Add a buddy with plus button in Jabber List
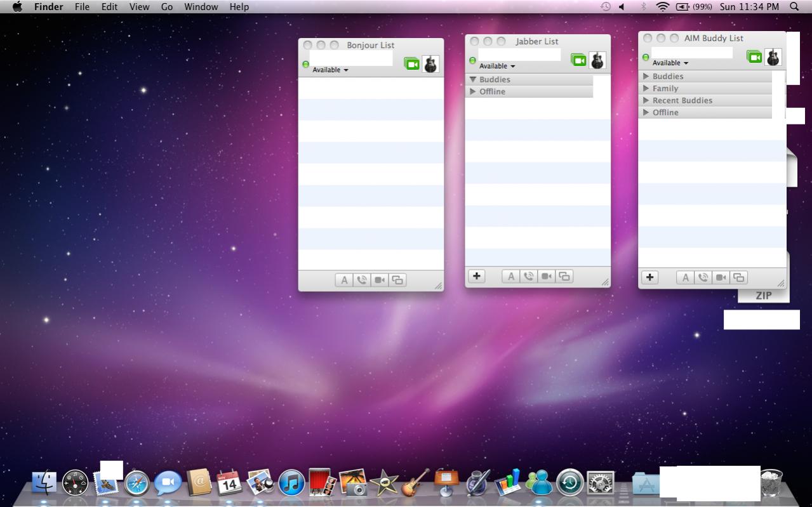Screen dimensions: 812x507 [477, 276]
